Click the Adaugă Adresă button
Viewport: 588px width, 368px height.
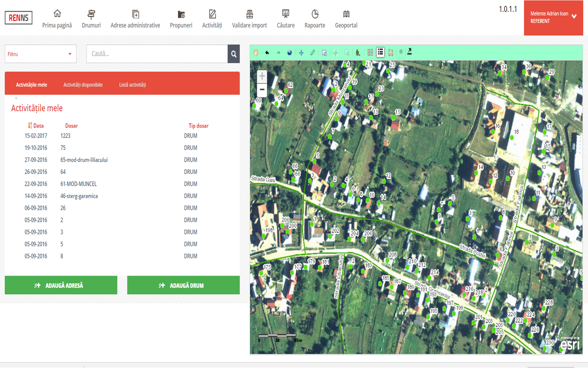click(x=61, y=285)
